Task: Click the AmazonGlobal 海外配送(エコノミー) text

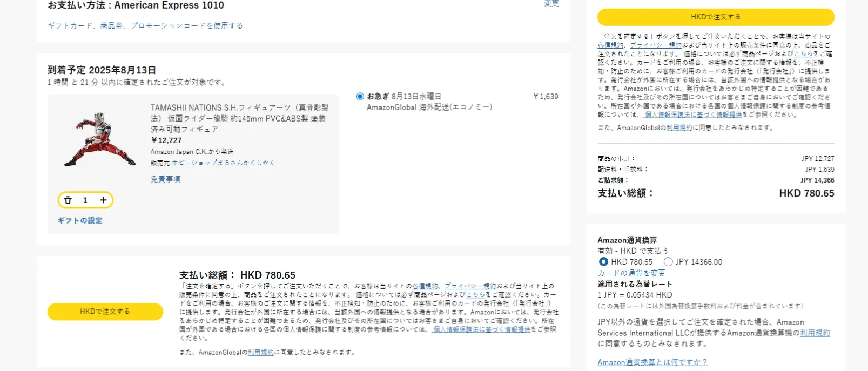Action: click(x=429, y=107)
